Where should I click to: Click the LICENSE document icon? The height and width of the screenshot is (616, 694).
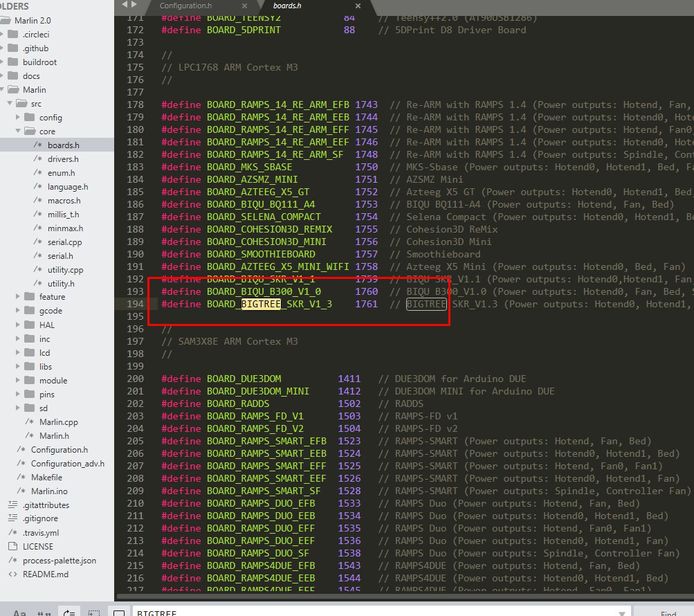click(13, 547)
